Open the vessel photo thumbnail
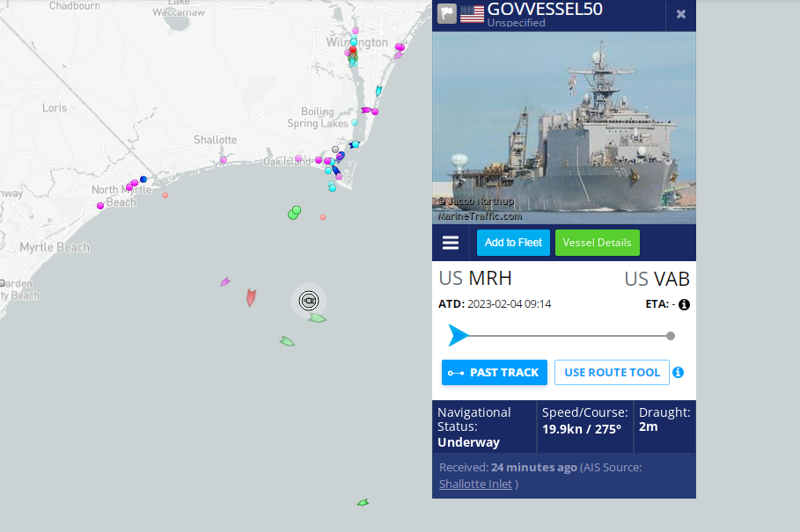 click(564, 128)
